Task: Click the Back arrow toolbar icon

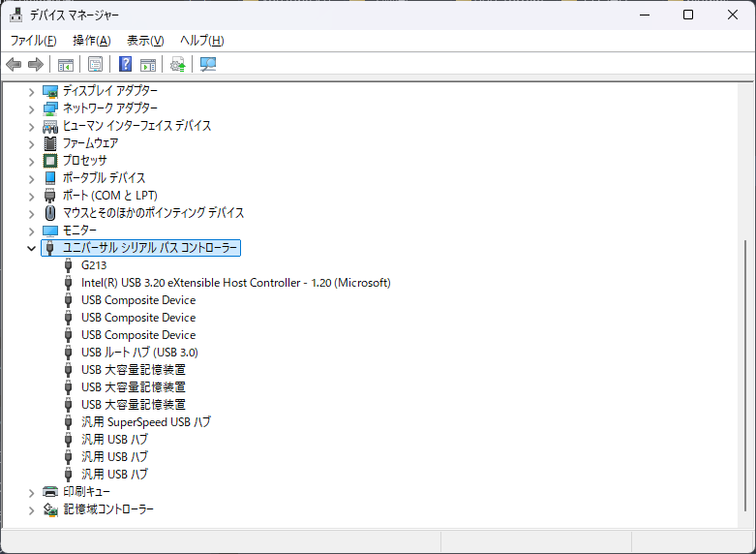Action: click(14, 64)
